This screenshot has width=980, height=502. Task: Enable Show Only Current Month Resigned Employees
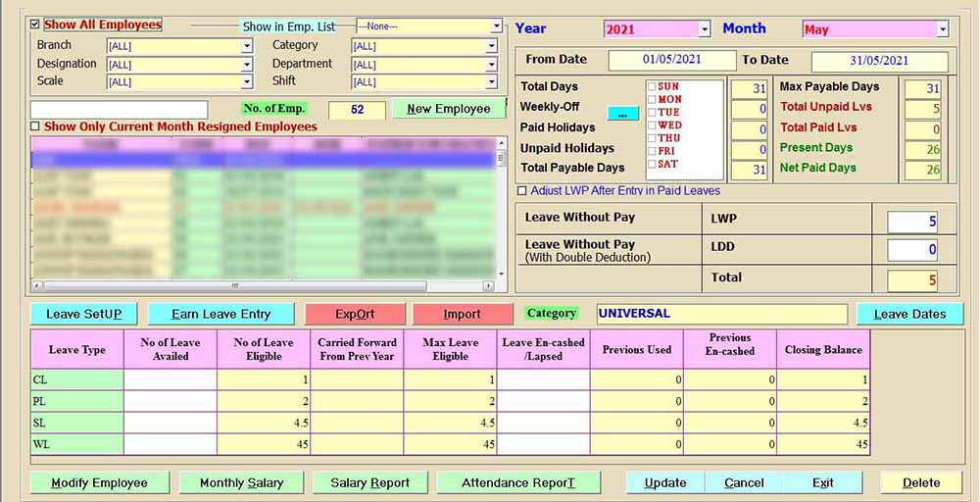click(x=35, y=126)
